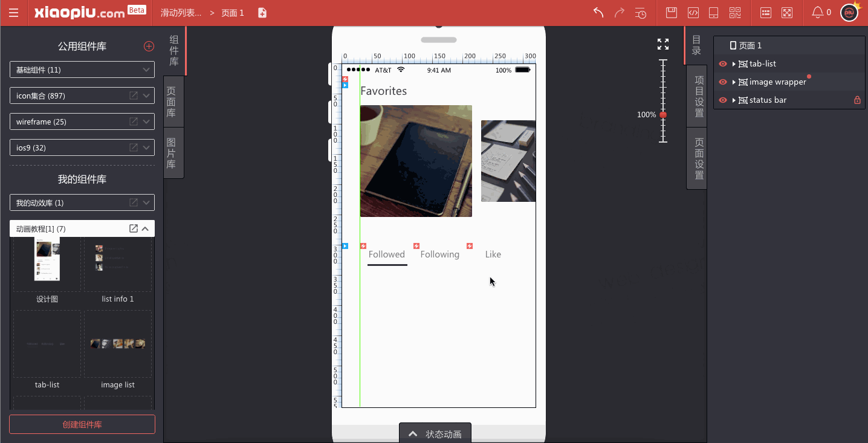The height and width of the screenshot is (443, 868).
Task: Open the history list icon
Action: pyautogui.click(x=641, y=13)
